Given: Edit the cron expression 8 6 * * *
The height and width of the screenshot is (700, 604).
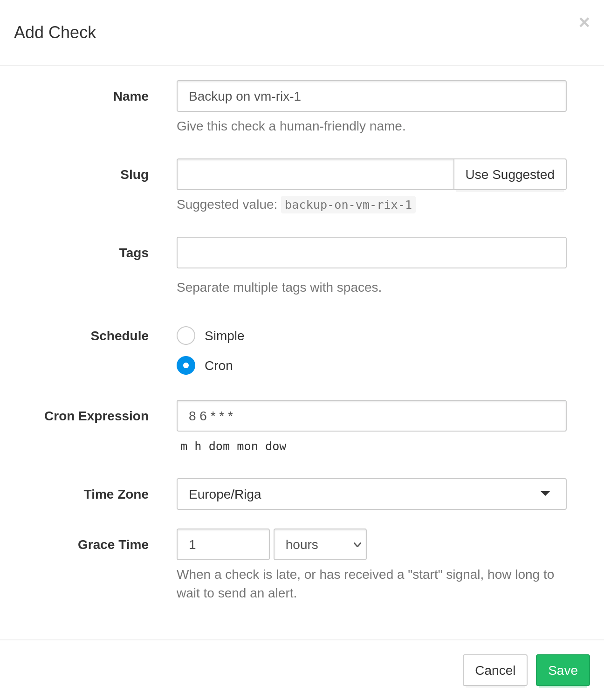Looking at the screenshot, I should tap(371, 416).
